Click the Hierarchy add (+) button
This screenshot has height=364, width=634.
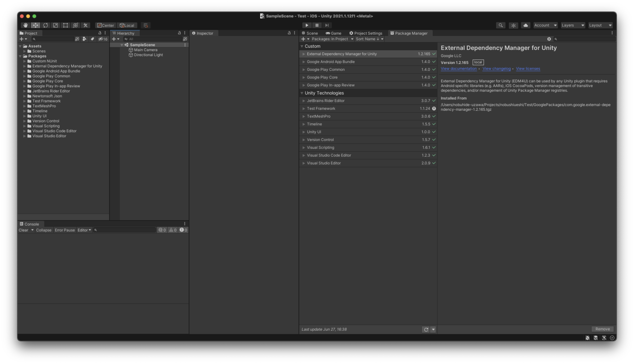(x=115, y=39)
